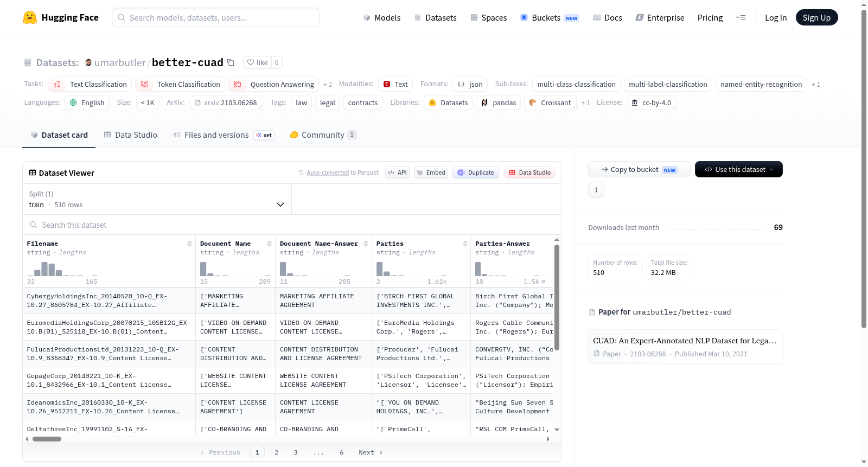Click the Croissant library tag
This screenshot has width=868, height=467.
pyautogui.click(x=550, y=103)
